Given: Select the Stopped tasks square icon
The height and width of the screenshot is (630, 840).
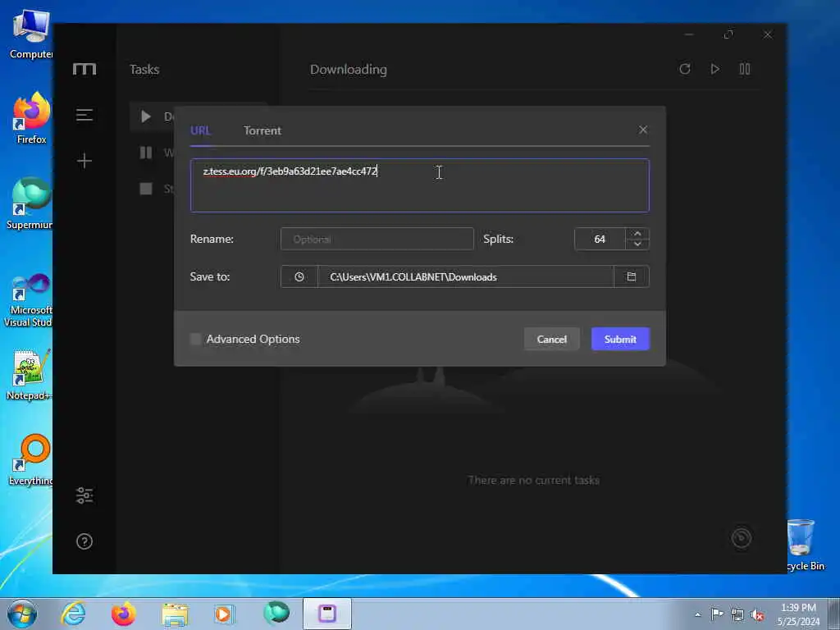Looking at the screenshot, I should pyautogui.click(x=146, y=189).
